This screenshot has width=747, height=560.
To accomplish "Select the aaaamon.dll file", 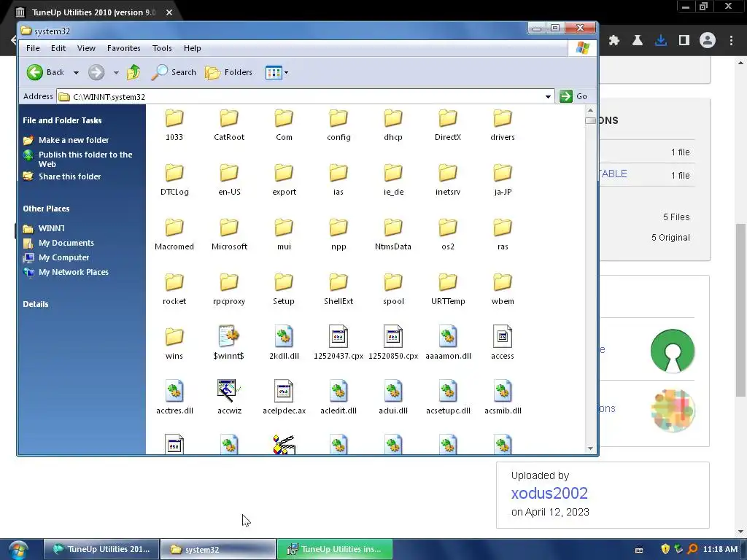I will click(448, 343).
